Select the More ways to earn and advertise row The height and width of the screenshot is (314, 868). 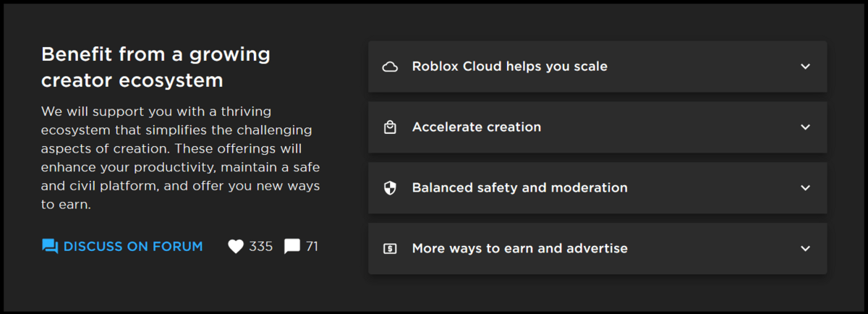coord(597,249)
